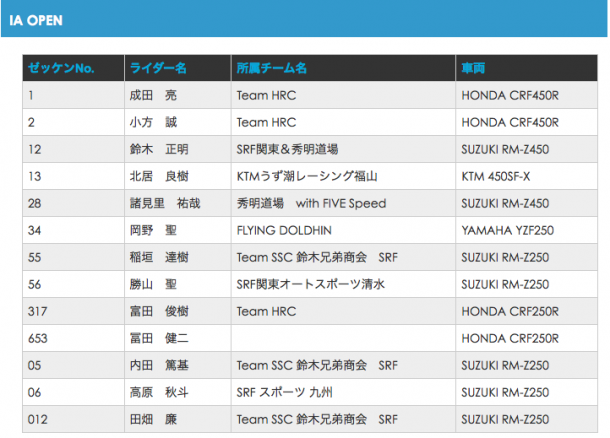Click HONDA CRF450R in the number 1 row
This screenshot has height=438, width=610.
tap(510, 95)
